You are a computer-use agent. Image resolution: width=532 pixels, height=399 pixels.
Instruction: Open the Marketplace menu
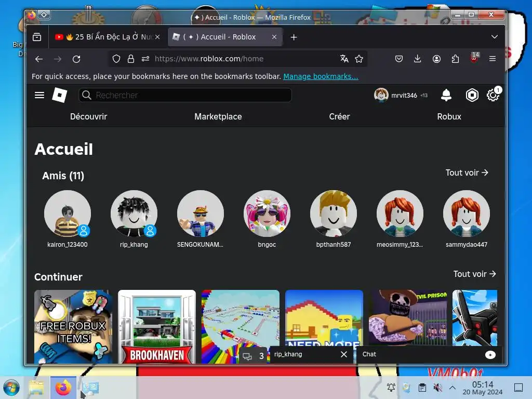click(x=218, y=117)
